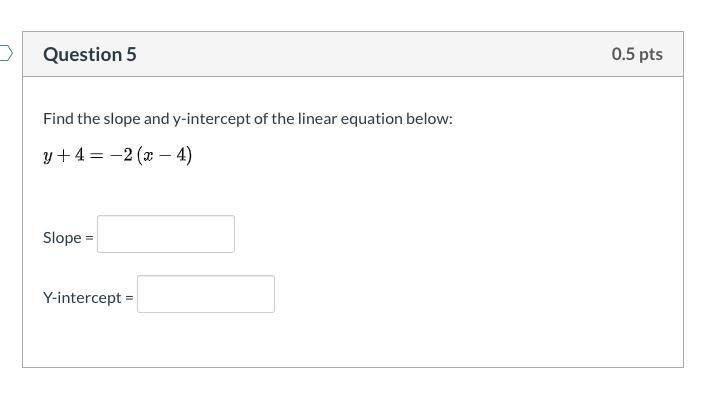
Task: Click the "Slope =" field label
Action: (x=67, y=238)
